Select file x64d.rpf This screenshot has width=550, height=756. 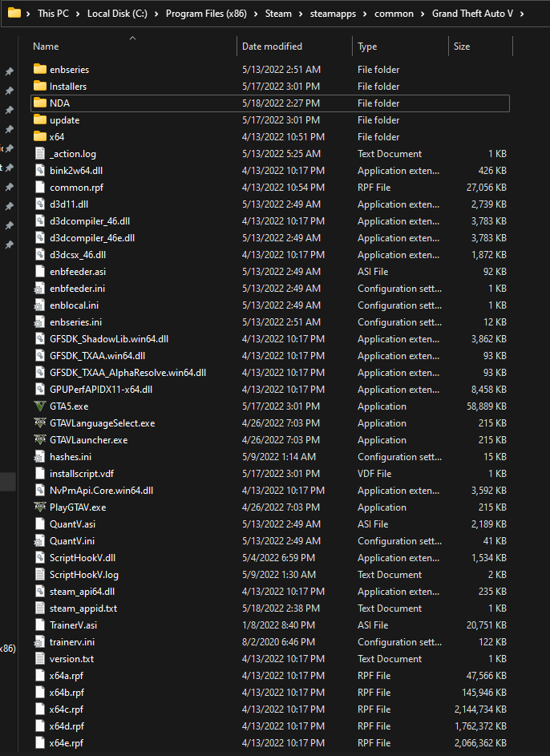point(270,726)
